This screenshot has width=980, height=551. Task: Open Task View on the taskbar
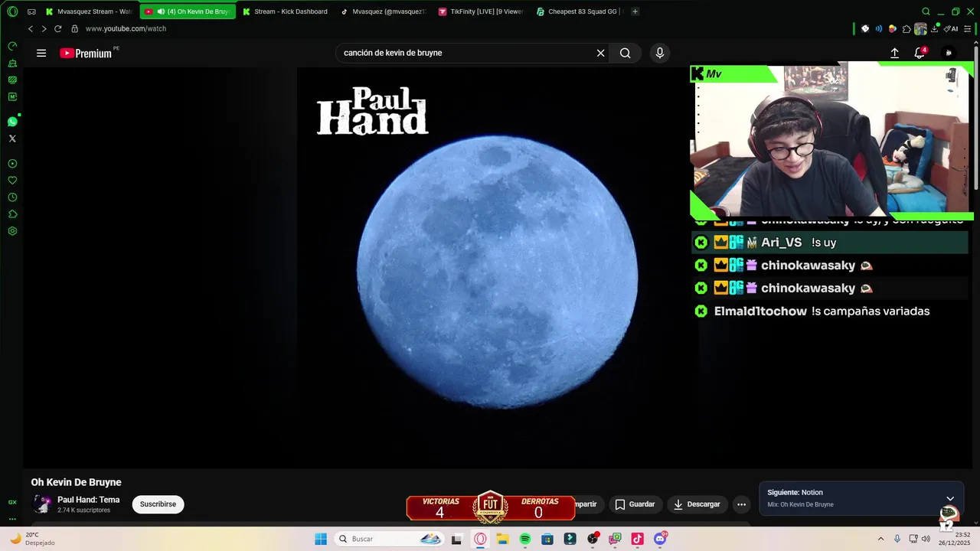point(457,539)
